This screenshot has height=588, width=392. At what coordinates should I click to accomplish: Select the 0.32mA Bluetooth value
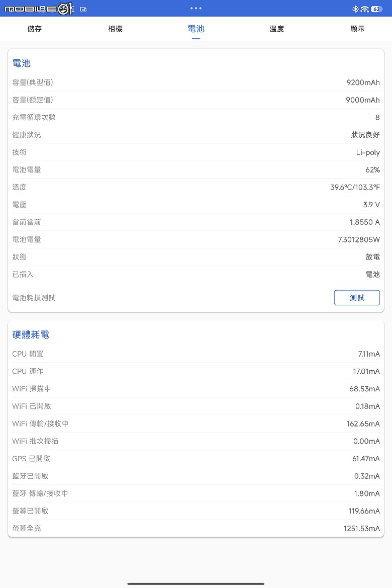[367, 476]
